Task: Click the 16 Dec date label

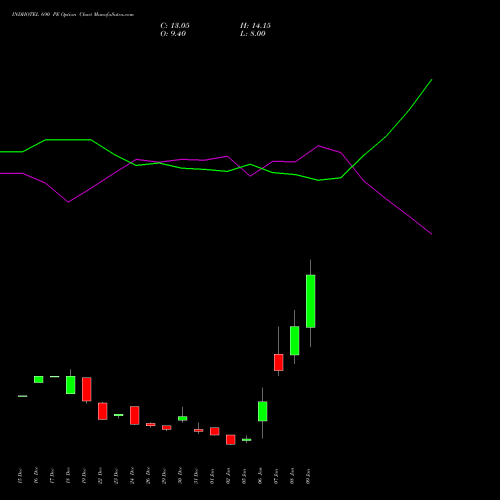Action: coord(36,476)
